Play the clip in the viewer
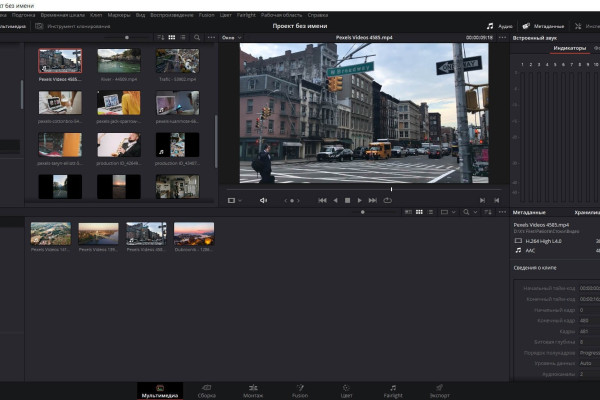The height and width of the screenshot is (400, 600). tap(360, 200)
